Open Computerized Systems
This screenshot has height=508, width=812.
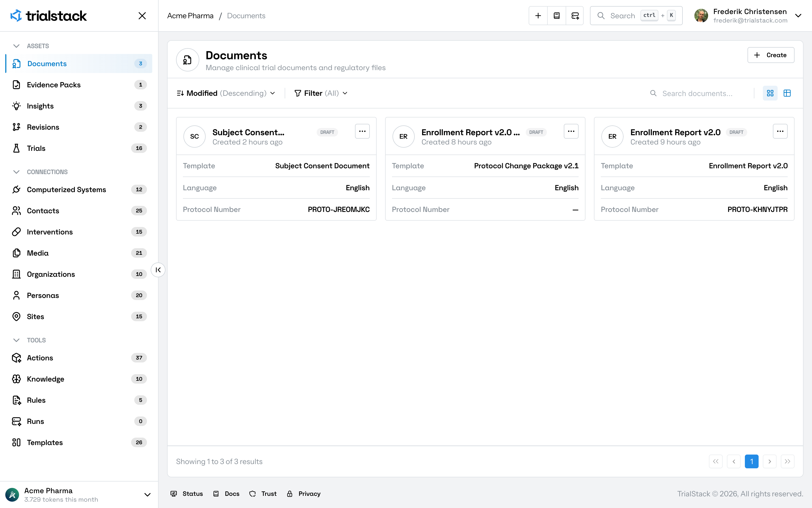point(79,189)
